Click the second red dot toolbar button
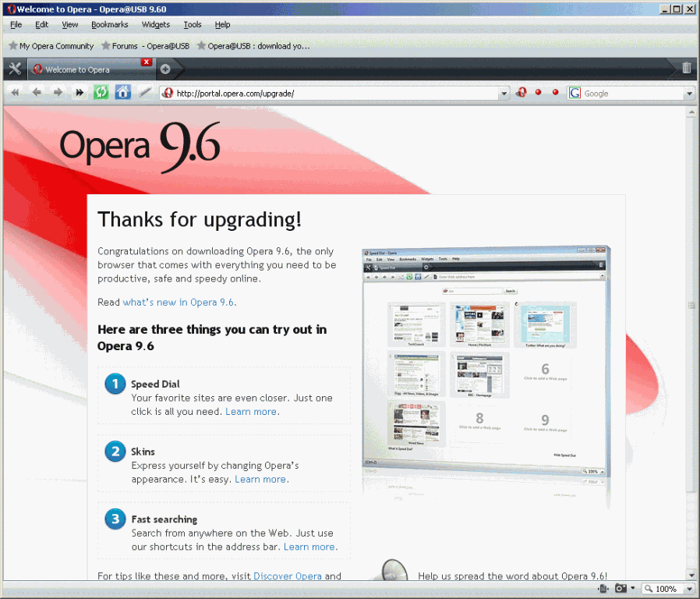The width and height of the screenshot is (700, 599). [555, 92]
